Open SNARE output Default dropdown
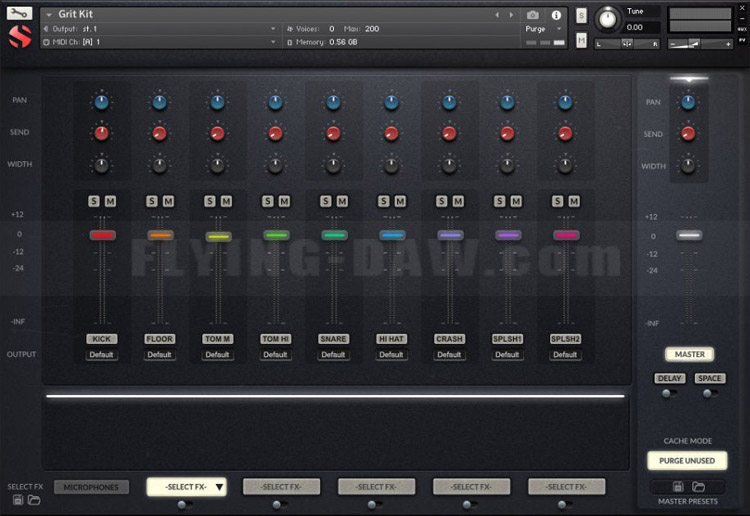The height and width of the screenshot is (516, 750). tap(333, 355)
